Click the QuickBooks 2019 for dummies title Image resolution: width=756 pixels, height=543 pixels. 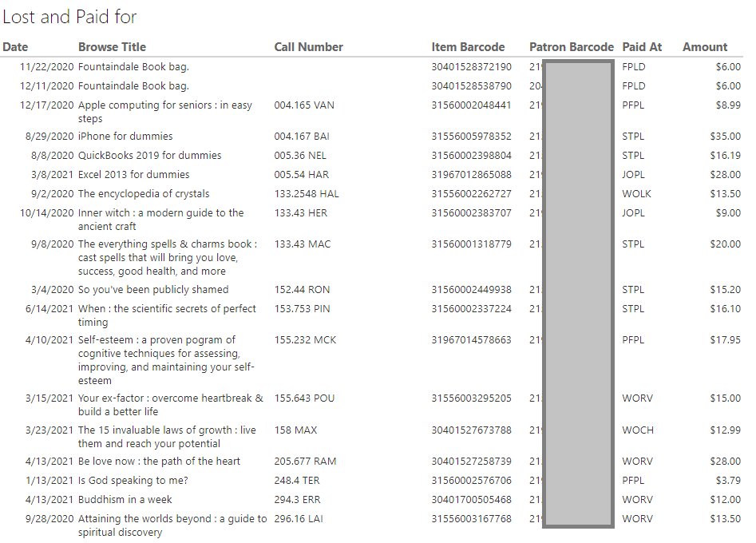click(x=149, y=156)
